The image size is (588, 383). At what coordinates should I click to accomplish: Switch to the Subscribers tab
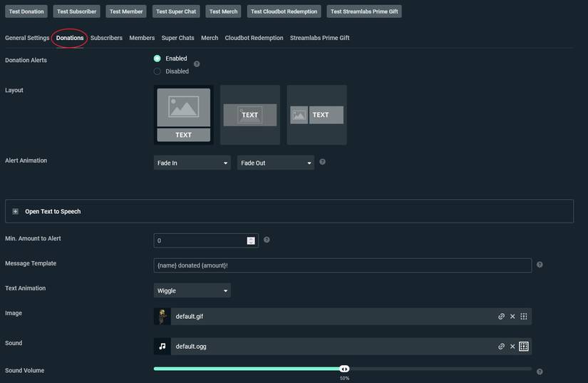[x=106, y=38]
